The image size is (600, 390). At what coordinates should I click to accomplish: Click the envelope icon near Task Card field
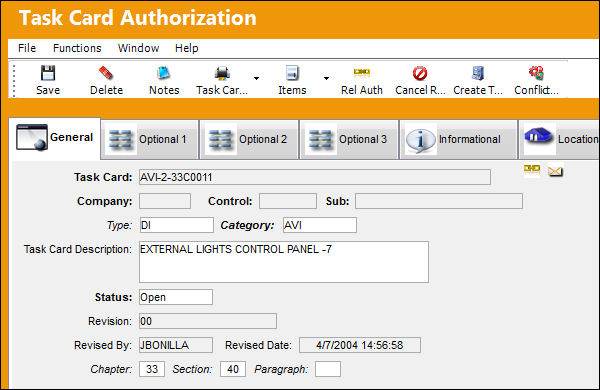[x=555, y=171]
